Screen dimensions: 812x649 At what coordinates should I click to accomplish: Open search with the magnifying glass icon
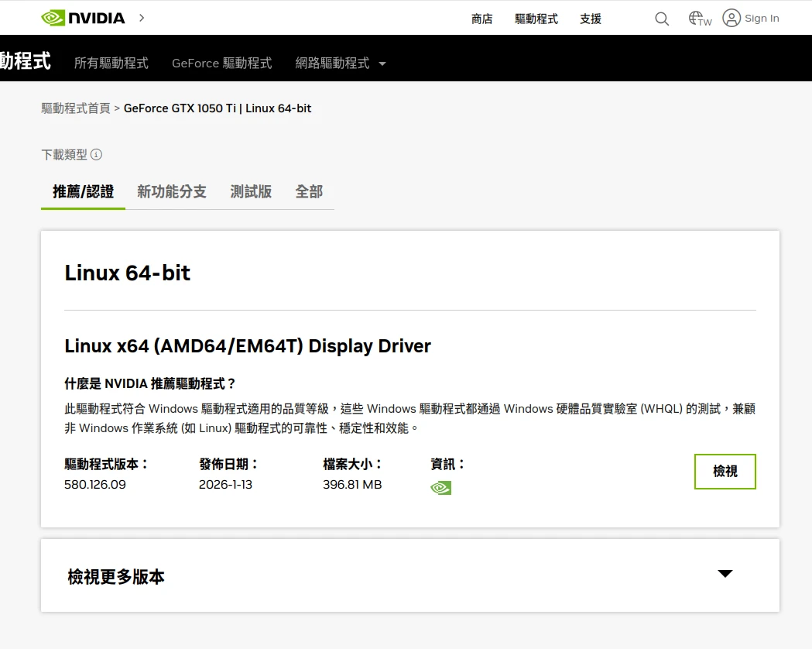coord(662,19)
